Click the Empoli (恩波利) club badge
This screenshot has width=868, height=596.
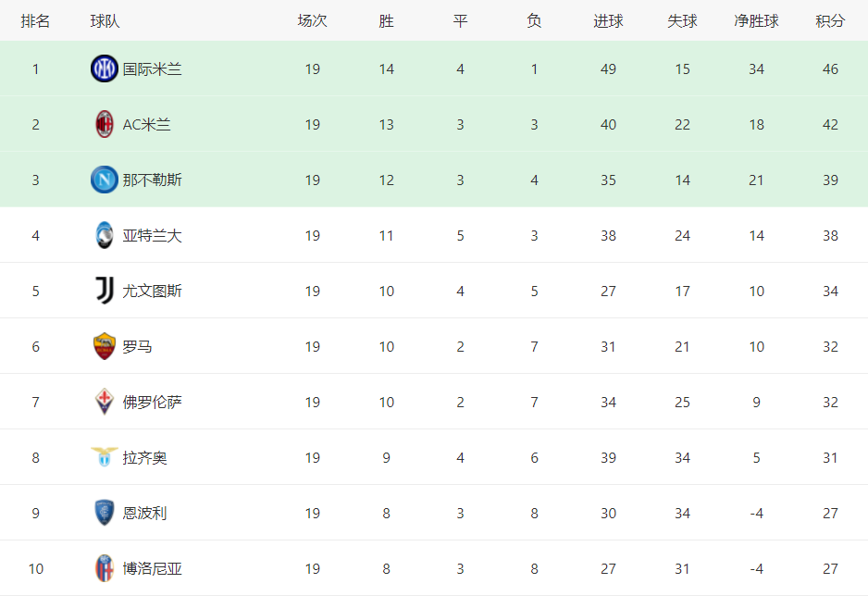(x=104, y=513)
